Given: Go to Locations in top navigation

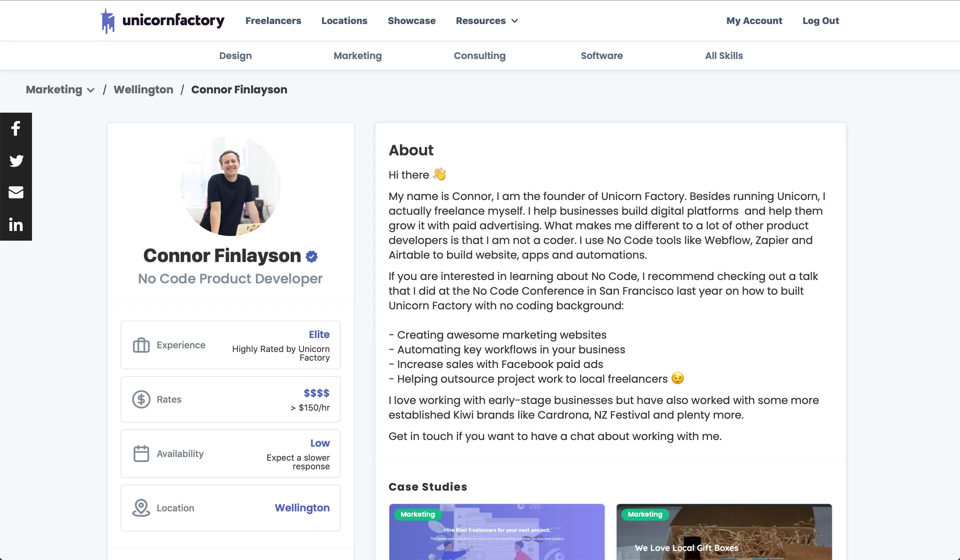Looking at the screenshot, I should (x=344, y=21).
